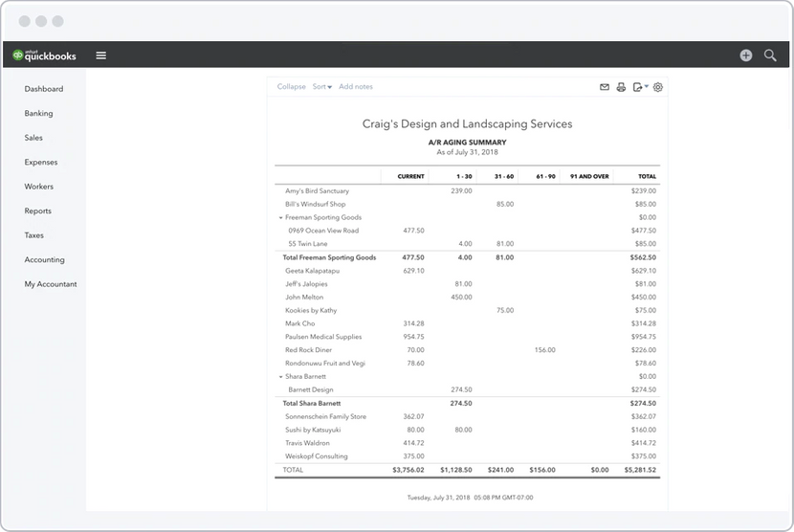The image size is (794, 532).
Task: Open My Accountant sidebar item
Action: click(x=51, y=284)
